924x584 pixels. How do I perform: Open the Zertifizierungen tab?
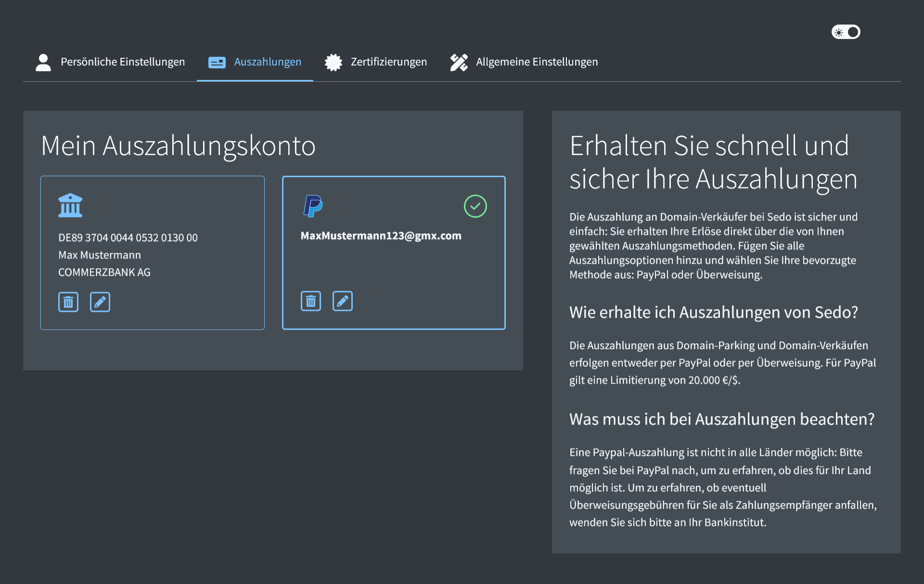point(388,62)
